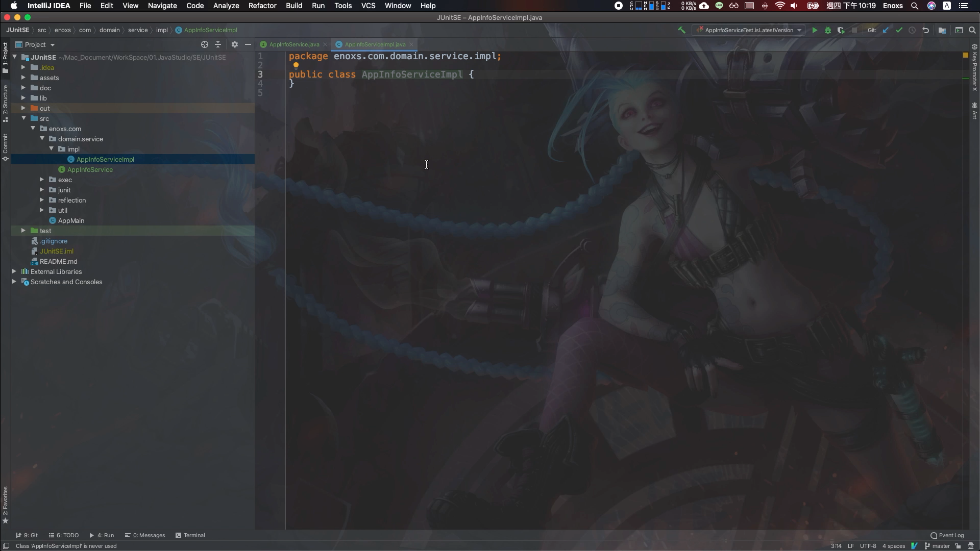Toggle file read-only lock in status bar

pos(958,546)
